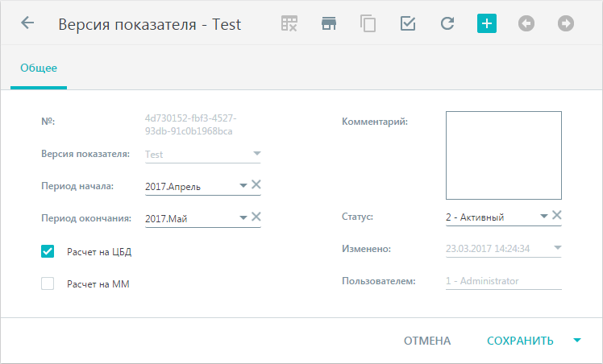Click the № identifier value text

click(x=191, y=125)
